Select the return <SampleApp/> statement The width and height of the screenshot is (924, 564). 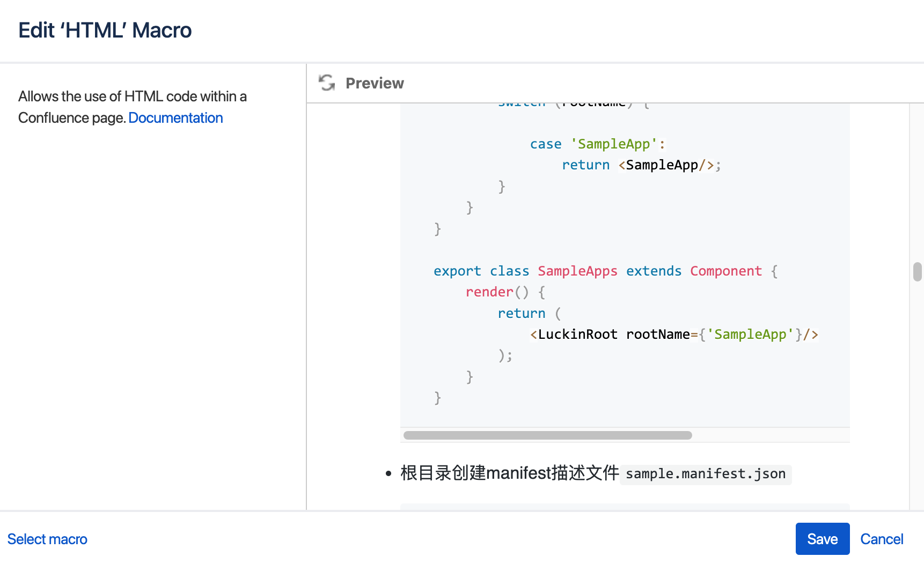point(641,165)
